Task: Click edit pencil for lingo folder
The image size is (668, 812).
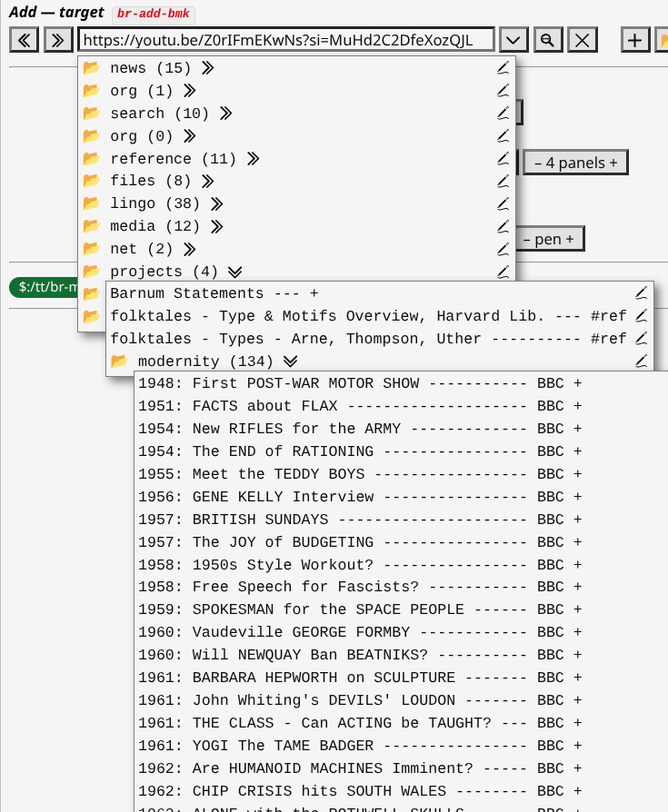Action: coord(503,203)
